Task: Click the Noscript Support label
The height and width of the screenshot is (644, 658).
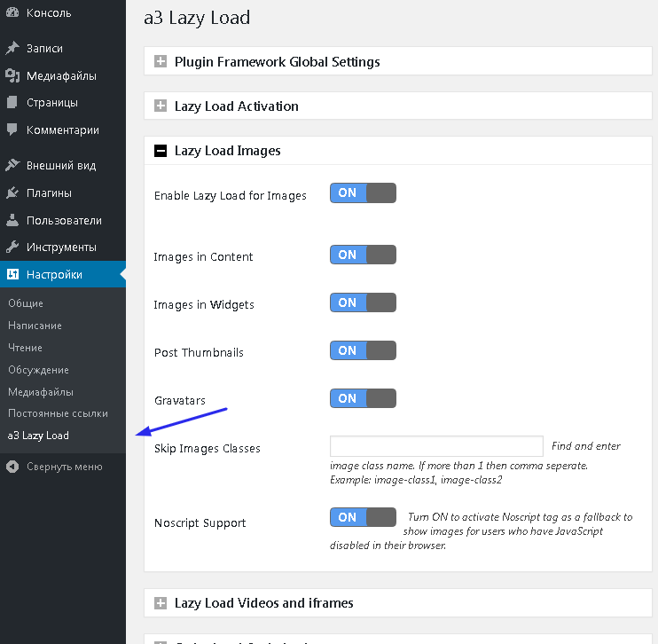Action: pyautogui.click(x=200, y=523)
